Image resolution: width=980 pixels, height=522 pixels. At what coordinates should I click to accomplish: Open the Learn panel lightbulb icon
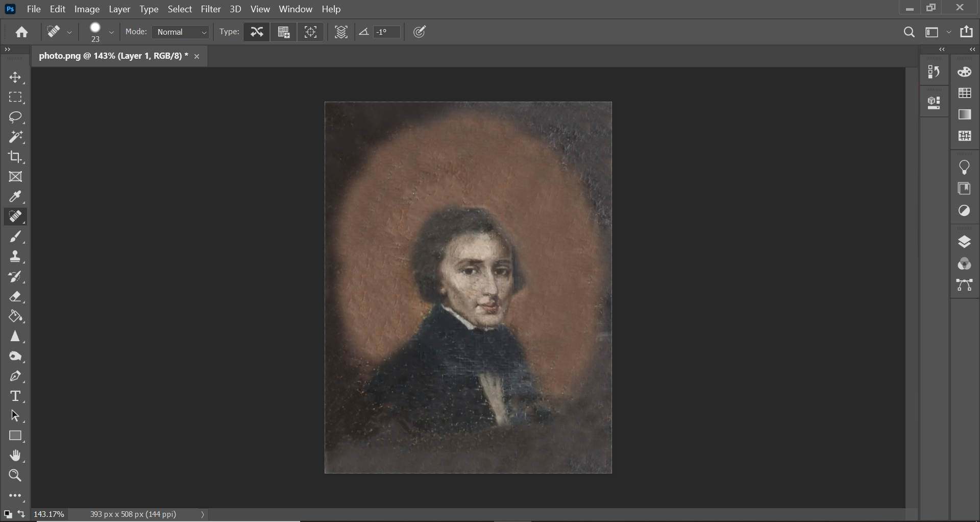(x=965, y=167)
